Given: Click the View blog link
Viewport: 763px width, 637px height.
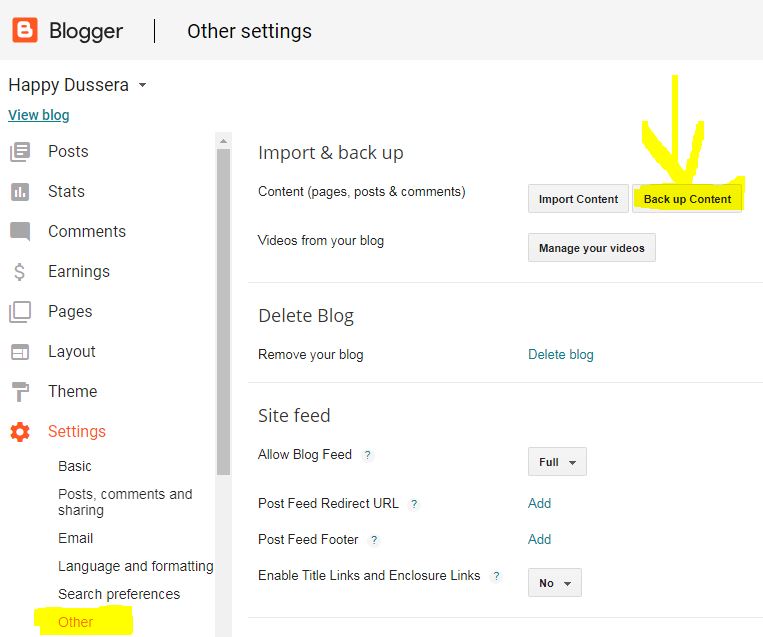Looking at the screenshot, I should pyautogui.click(x=39, y=115).
